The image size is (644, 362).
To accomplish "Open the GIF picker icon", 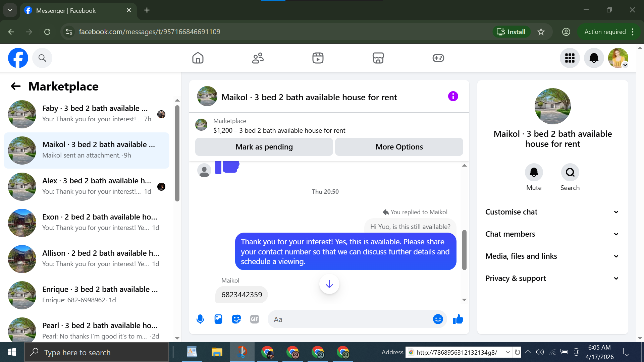I will click(x=255, y=319).
